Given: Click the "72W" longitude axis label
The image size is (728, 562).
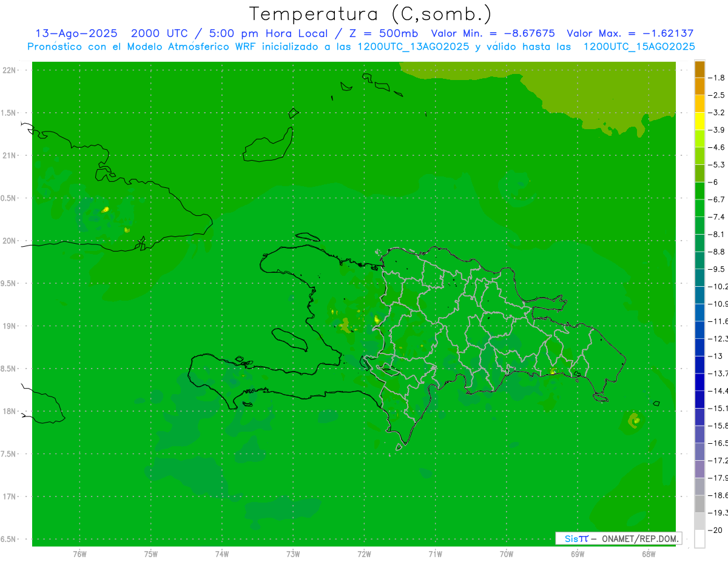Looking at the screenshot, I should (365, 554).
